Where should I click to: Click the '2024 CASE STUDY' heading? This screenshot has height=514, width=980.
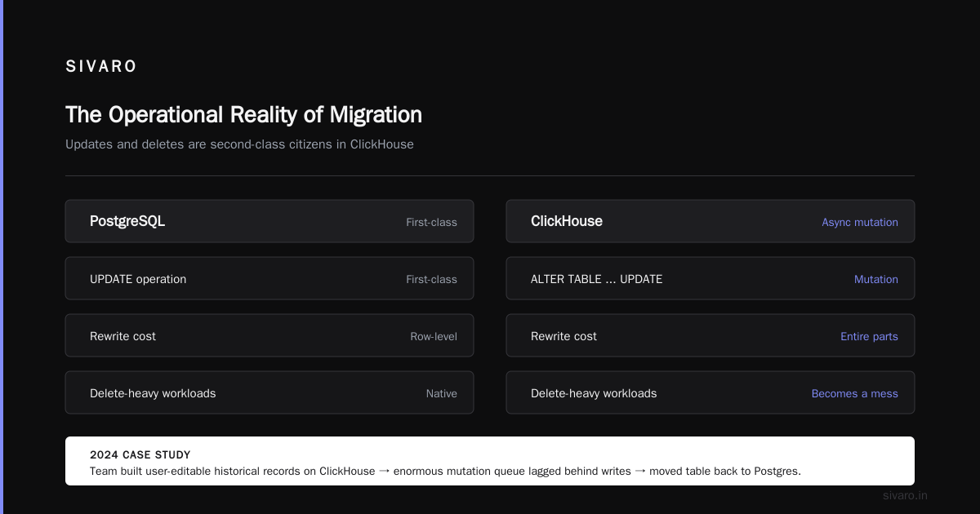coord(140,454)
